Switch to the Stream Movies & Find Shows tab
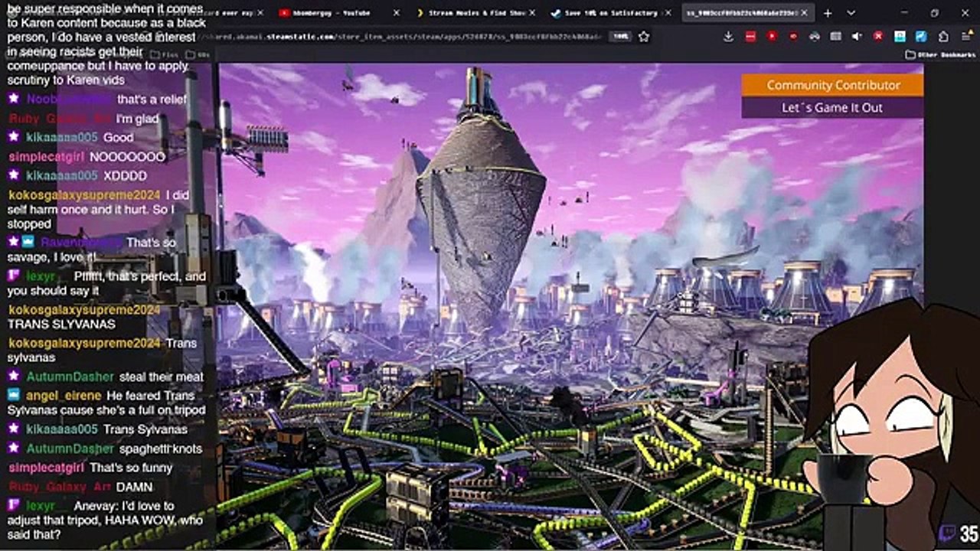 click(474, 13)
